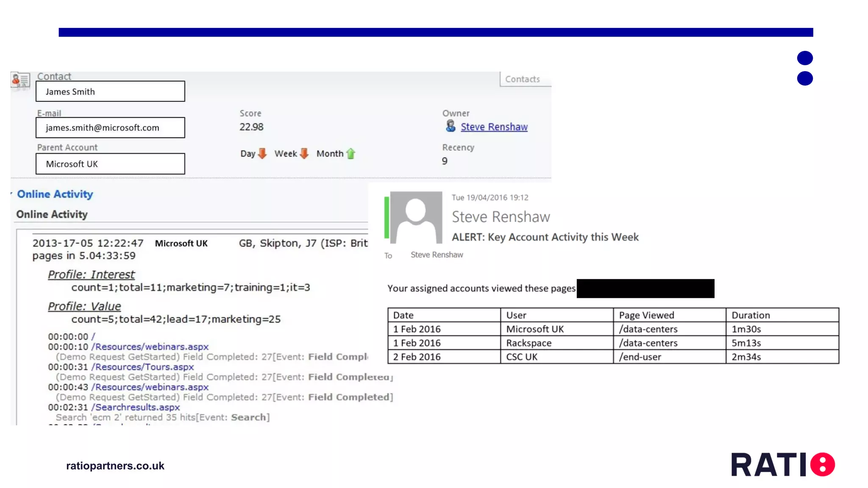This screenshot has height=488, width=868.
Task: Click the 2 Feb 2016 date cell
Action: (x=444, y=357)
